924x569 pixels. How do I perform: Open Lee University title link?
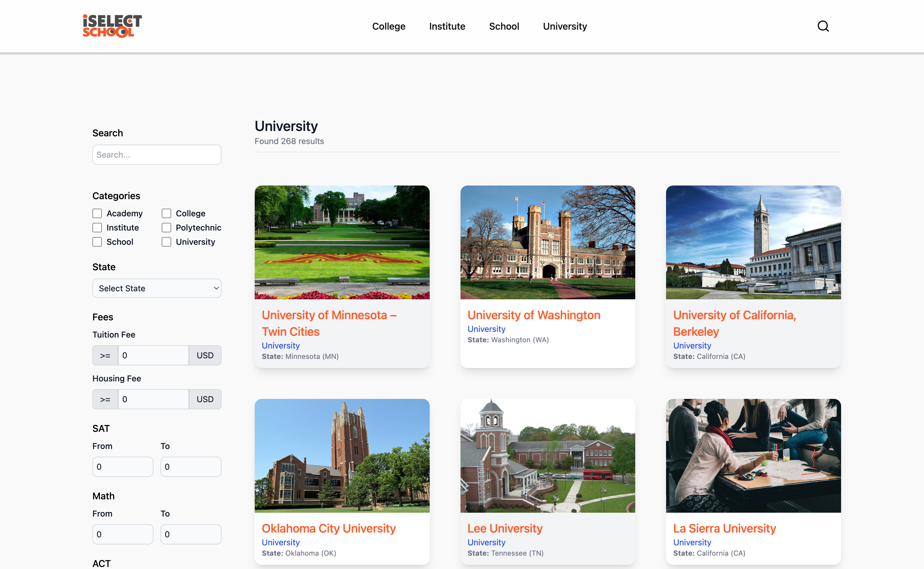coord(505,528)
